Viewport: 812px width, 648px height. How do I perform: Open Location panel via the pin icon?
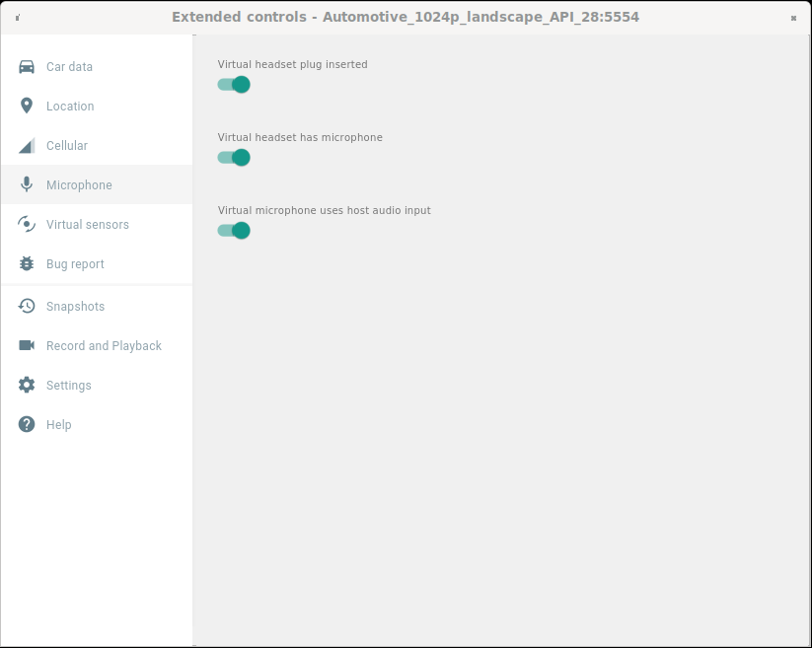[x=26, y=106]
